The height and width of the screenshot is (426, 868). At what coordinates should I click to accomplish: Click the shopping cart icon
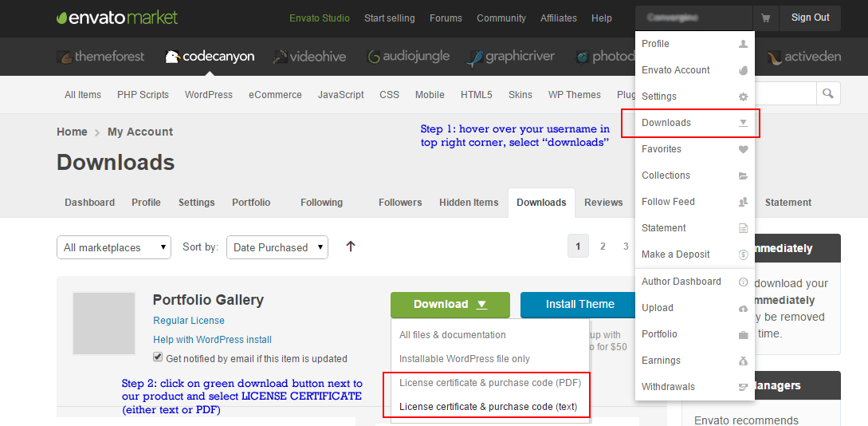click(x=766, y=18)
